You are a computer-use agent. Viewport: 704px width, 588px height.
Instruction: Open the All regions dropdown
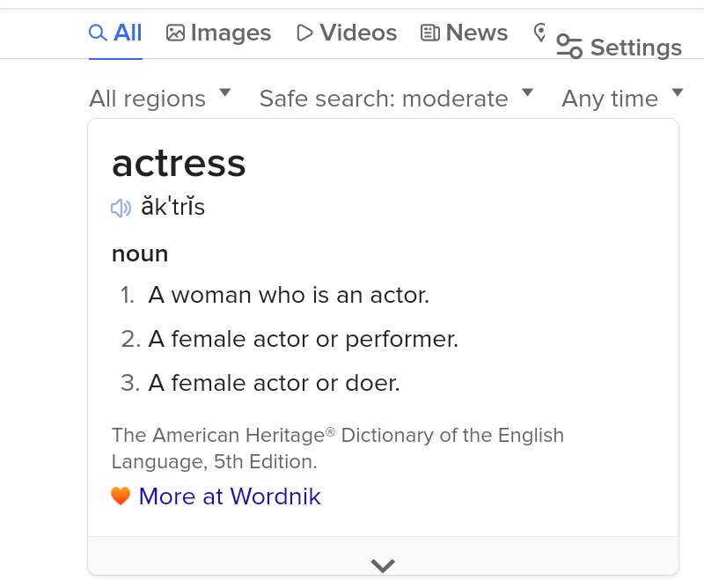click(x=159, y=99)
